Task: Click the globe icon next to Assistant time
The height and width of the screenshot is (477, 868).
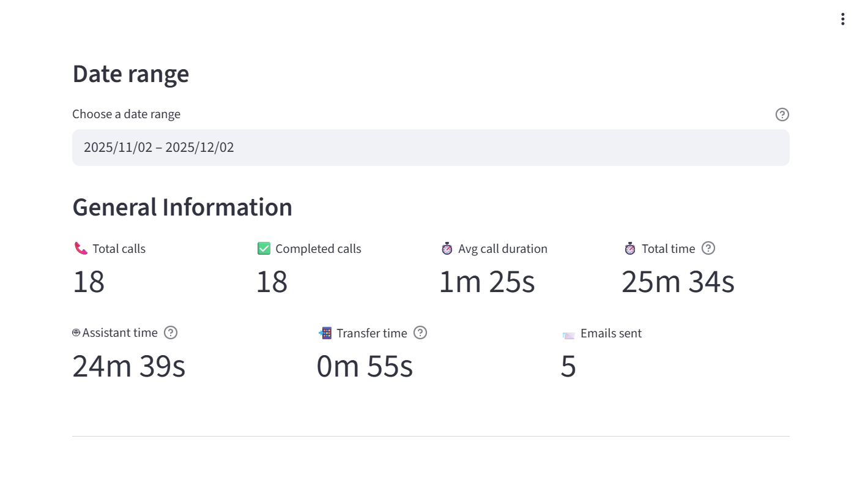Action: click(x=76, y=332)
